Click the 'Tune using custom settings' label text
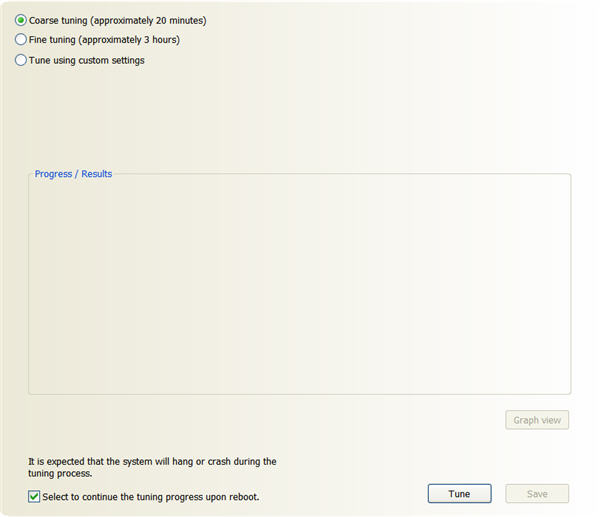The width and height of the screenshot is (600, 517). coord(86,60)
